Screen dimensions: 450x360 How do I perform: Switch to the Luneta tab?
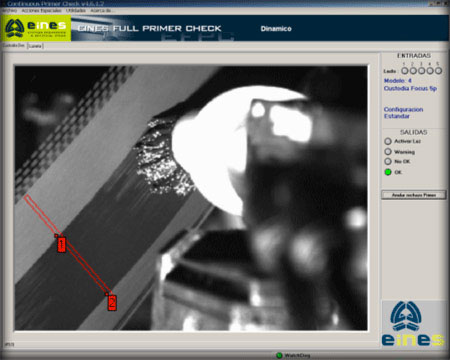tap(35, 46)
